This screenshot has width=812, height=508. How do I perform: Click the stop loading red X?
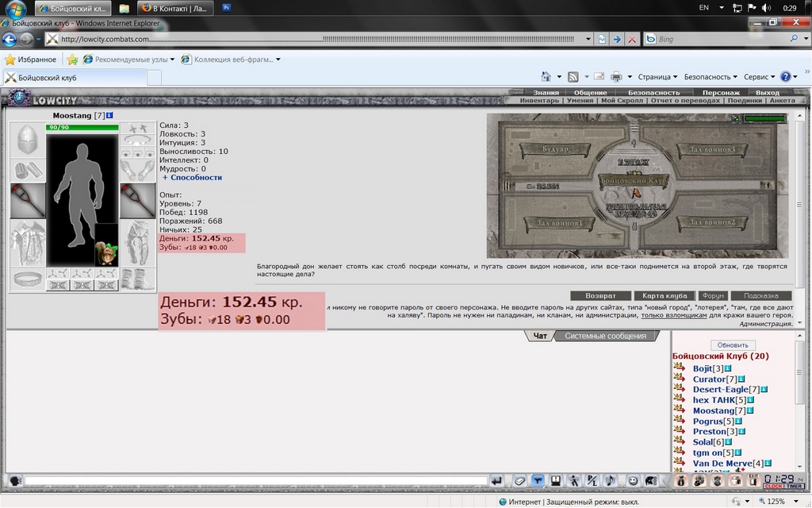(632, 39)
